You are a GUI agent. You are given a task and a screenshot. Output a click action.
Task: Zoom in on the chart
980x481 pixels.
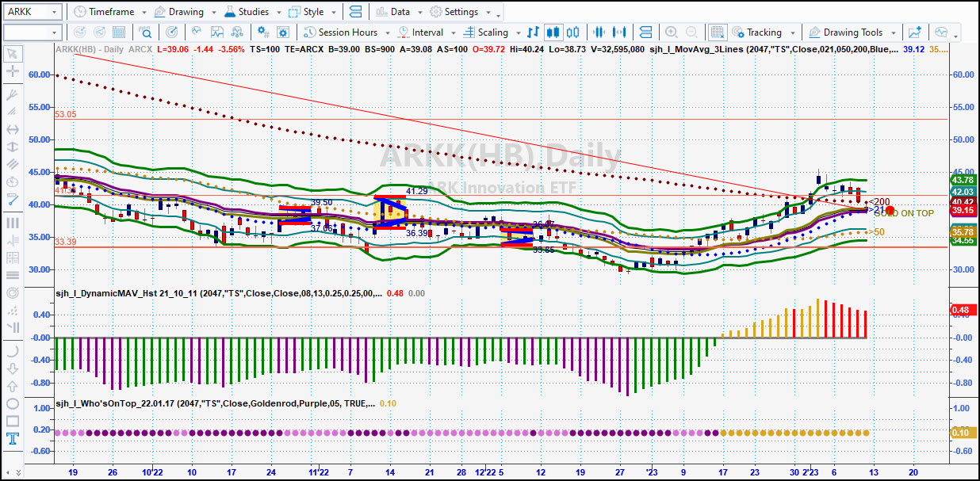pyautogui.click(x=672, y=32)
